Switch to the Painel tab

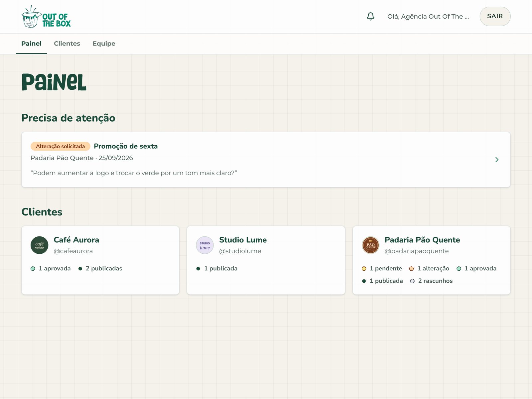point(31,44)
